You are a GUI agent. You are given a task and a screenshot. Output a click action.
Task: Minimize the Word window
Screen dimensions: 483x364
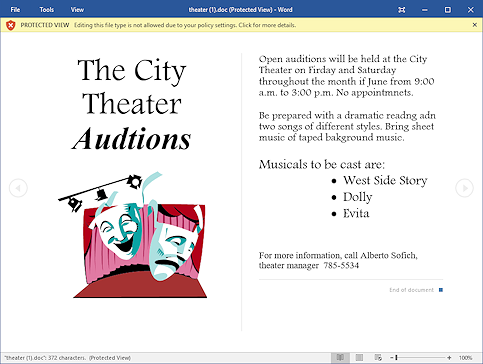425,10
